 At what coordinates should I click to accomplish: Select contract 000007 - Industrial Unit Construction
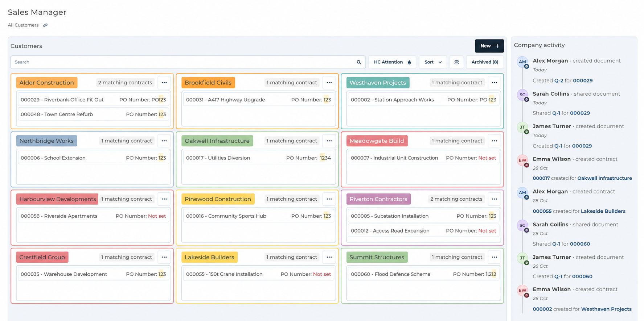tap(423, 158)
